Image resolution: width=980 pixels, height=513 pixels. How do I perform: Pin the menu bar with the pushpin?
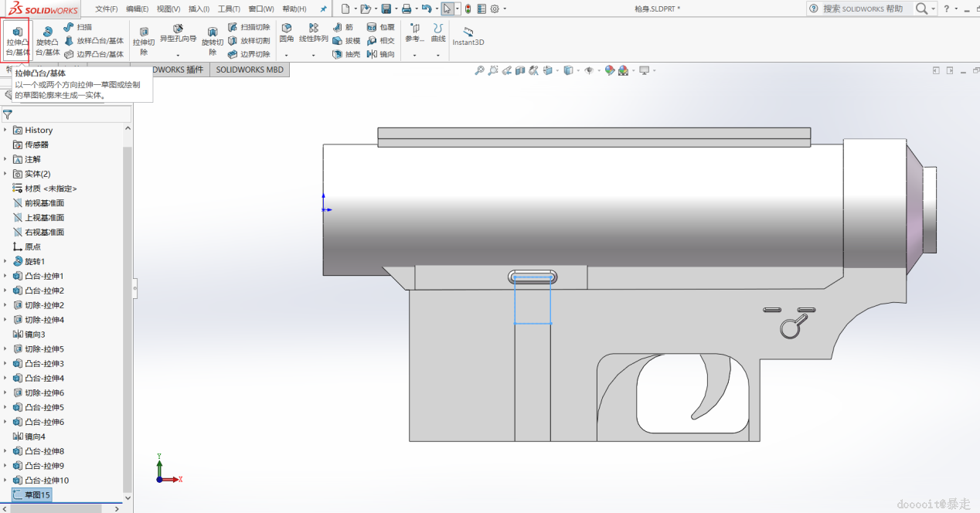[x=324, y=9]
